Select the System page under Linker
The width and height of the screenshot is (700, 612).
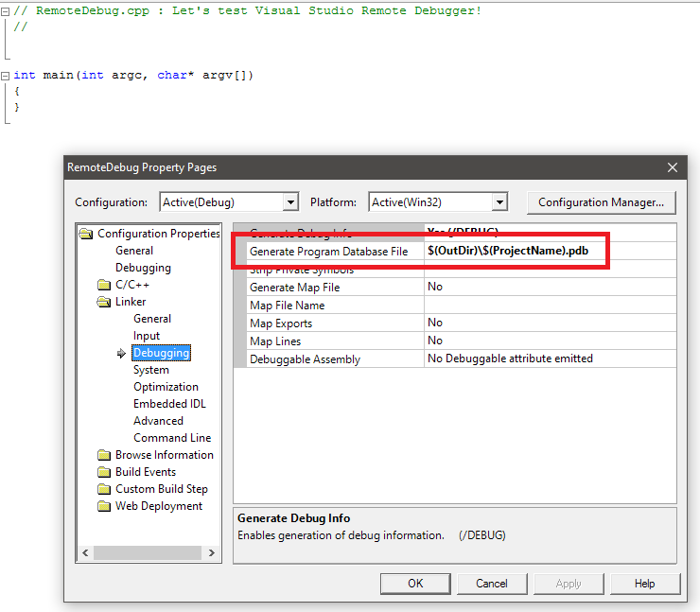click(x=151, y=370)
